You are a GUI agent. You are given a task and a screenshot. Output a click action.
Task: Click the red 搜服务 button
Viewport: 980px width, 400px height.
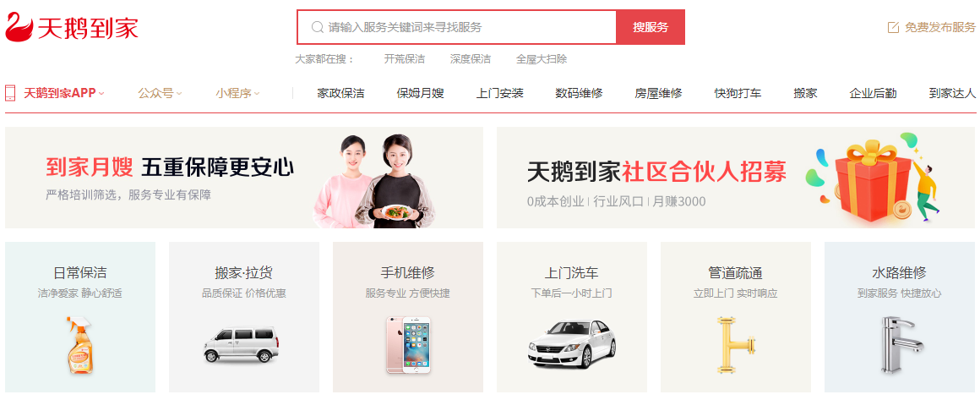pyautogui.click(x=651, y=28)
